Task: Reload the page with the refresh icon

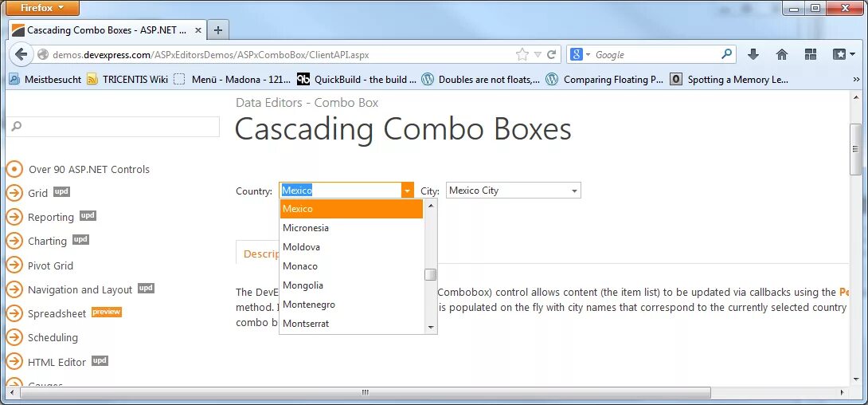Action: 551,54
